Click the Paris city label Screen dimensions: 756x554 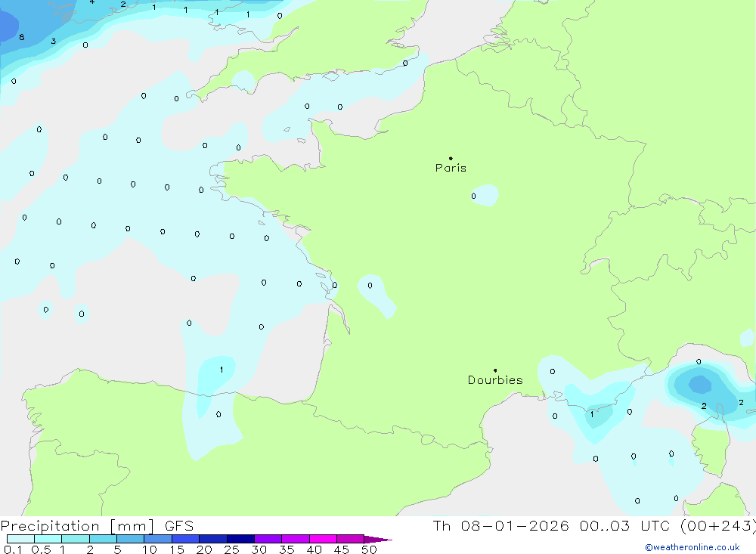[451, 168]
